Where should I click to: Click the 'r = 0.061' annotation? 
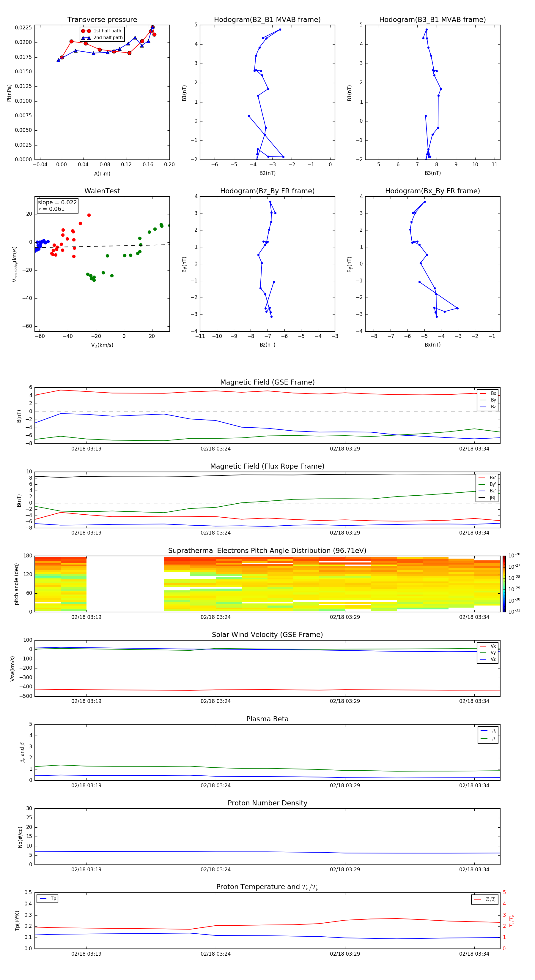[x=51, y=209]
